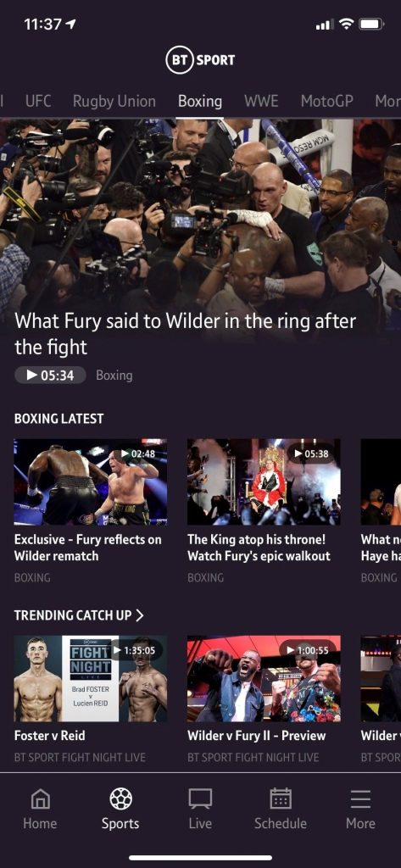Open 'What Fury said to Wilder' headline

click(x=185, y=334)
